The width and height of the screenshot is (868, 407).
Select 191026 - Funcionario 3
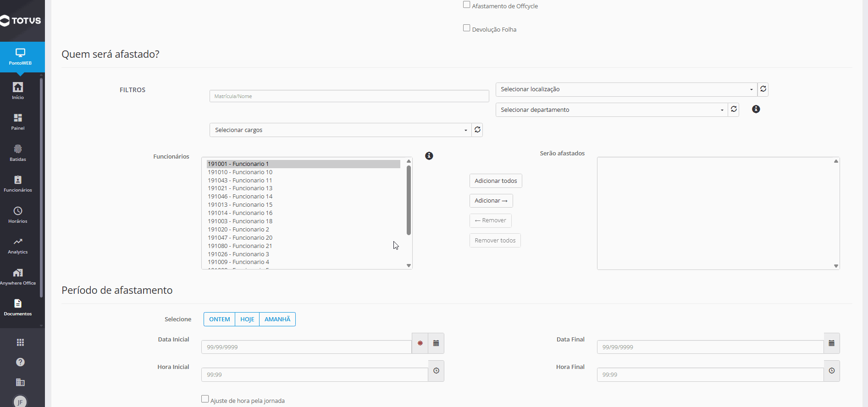pyautogui.click(x=304, y=254)
